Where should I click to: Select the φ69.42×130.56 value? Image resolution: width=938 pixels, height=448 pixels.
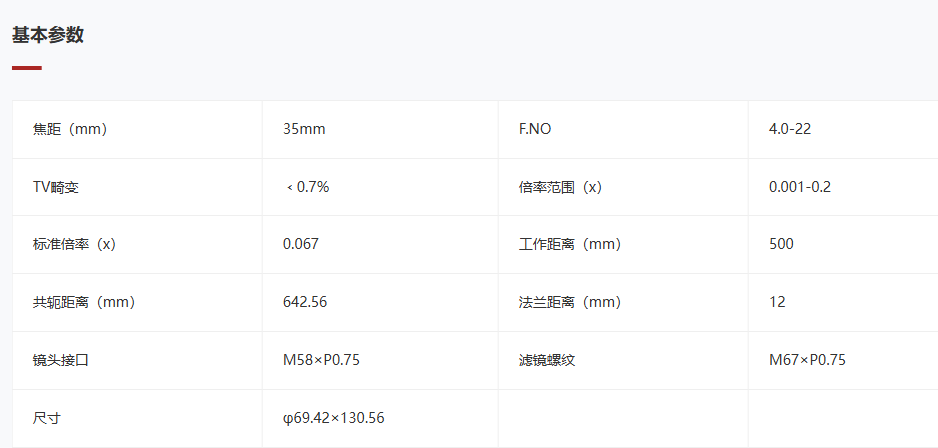(334, 418)
